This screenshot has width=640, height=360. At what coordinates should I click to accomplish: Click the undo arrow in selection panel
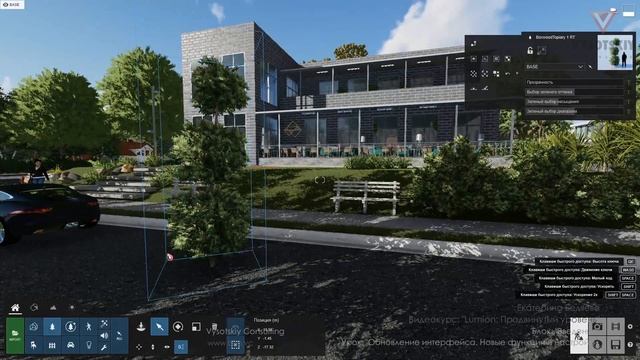pyautogui.click(x=508, y=74)
